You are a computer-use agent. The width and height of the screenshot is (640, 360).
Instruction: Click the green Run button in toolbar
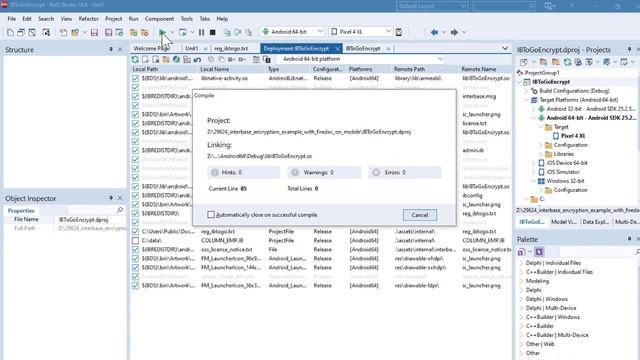pyautogui.click(x=162, y=32)
